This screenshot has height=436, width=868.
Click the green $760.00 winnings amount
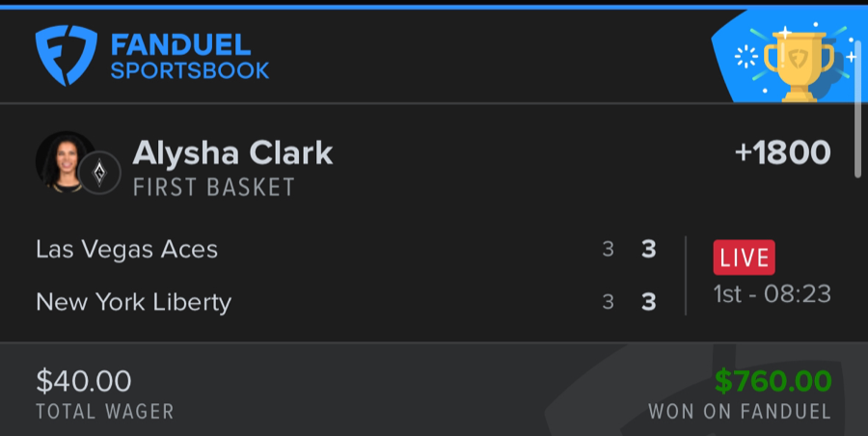[773, 381]
